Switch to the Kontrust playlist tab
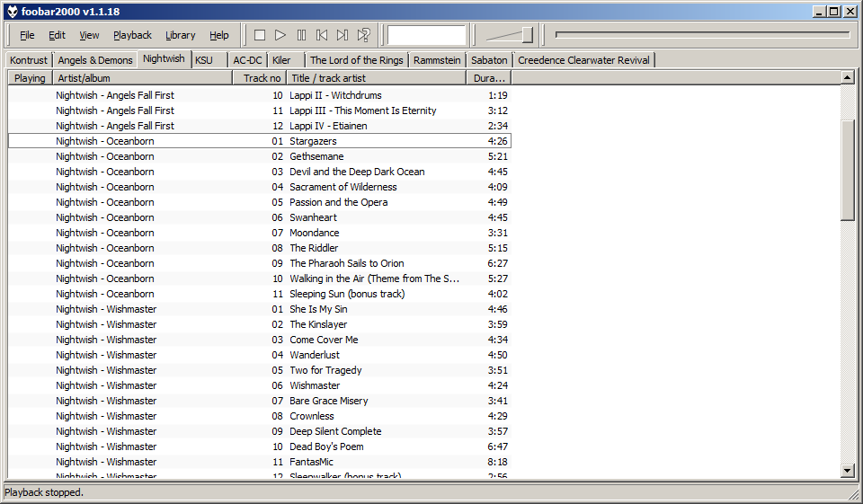The image size is (863, 504). click(29, 60)
